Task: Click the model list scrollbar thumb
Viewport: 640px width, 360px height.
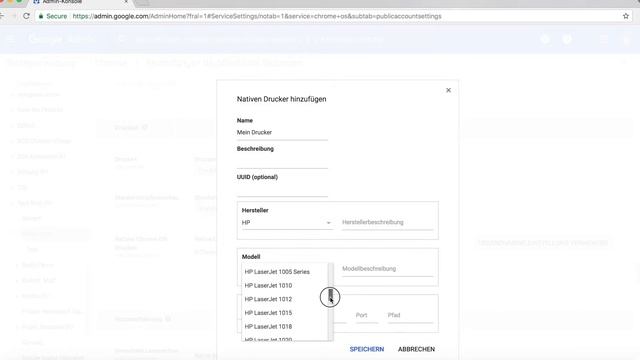Action: tap(331, 295)
